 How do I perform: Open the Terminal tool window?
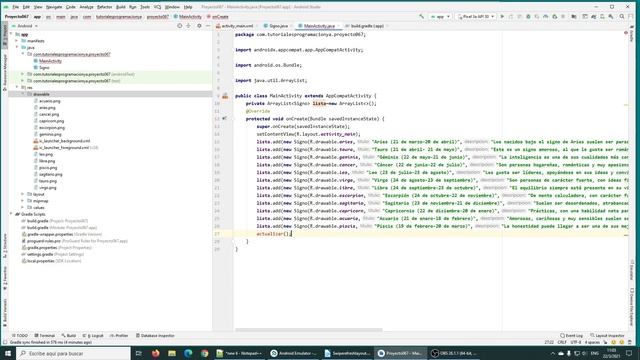click(x=45, y=336)
